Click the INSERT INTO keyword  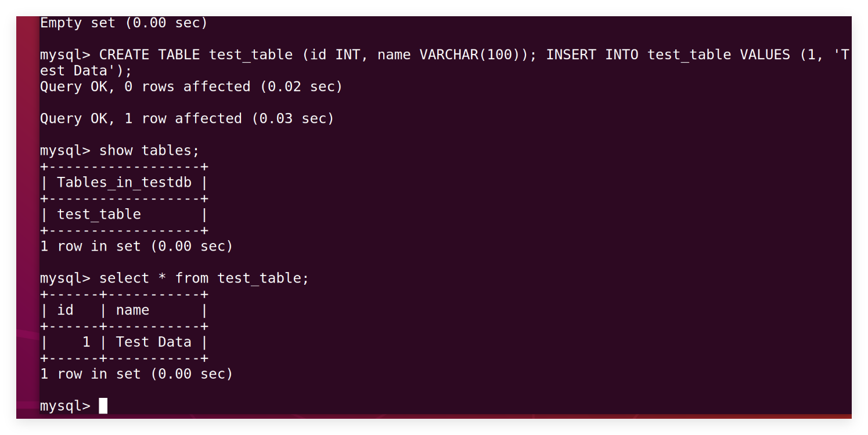click(592, 55)
